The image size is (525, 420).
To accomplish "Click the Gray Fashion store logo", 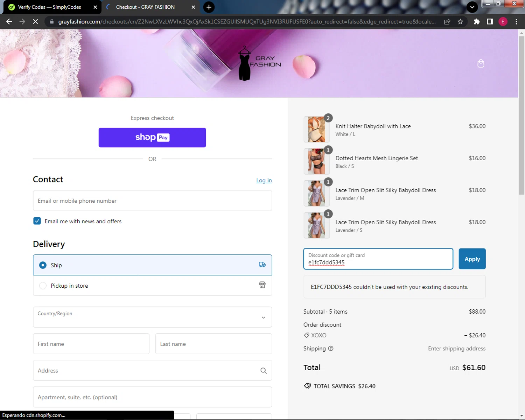I will [x=259, y=63].
